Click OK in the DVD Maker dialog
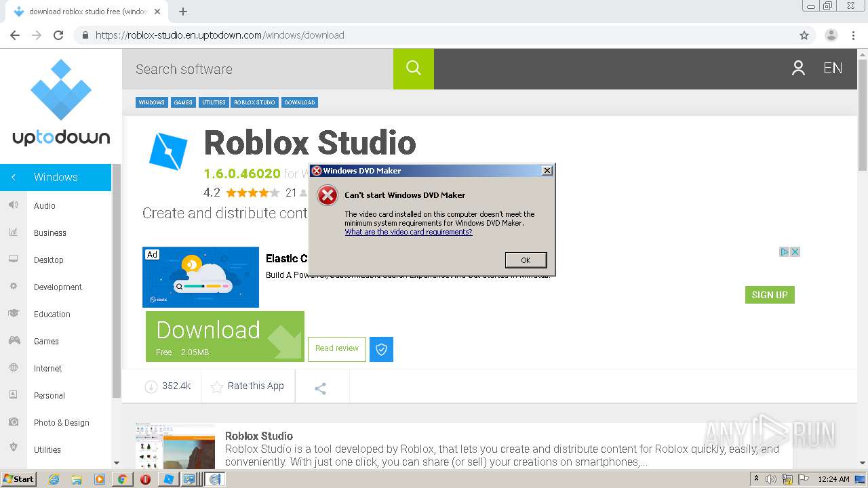The image size is (868, 488). (526, 260)
